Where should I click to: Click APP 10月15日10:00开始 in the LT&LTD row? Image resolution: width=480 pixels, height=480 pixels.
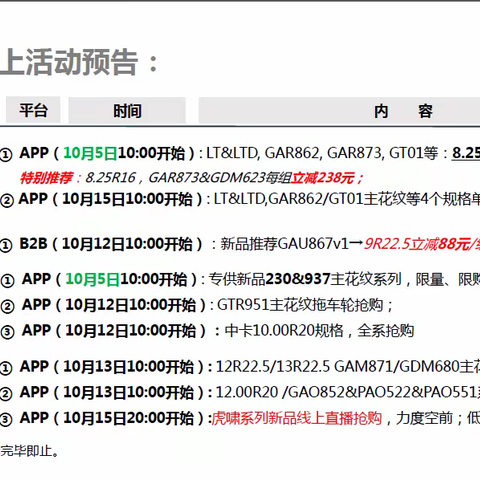point(111,199)
